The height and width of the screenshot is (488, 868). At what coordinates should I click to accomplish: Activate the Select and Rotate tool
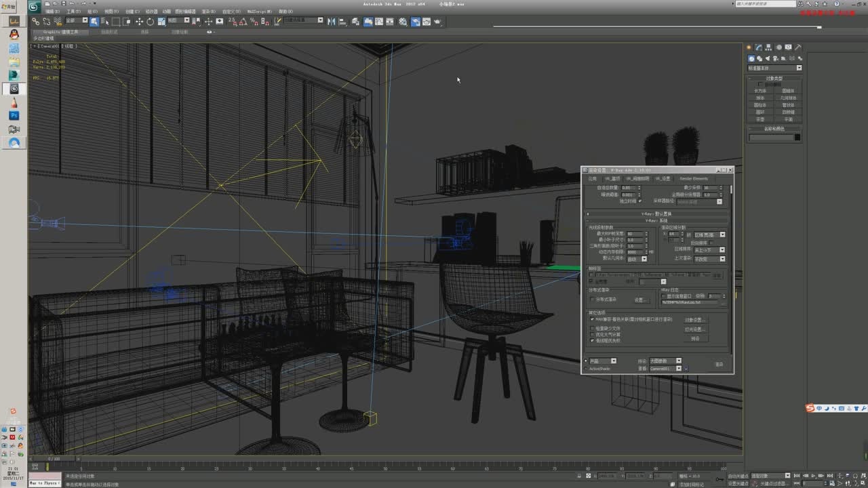tap(150, 21)
